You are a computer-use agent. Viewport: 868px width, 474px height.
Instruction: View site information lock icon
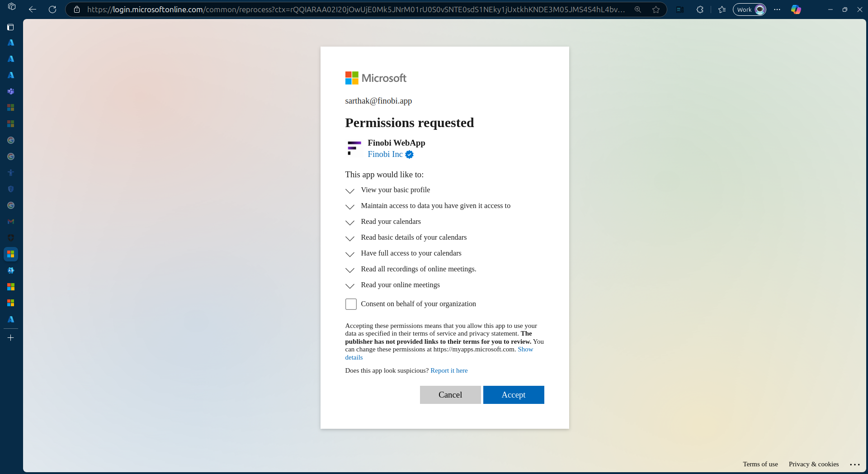pyautogui.click(x=77, y=9)
